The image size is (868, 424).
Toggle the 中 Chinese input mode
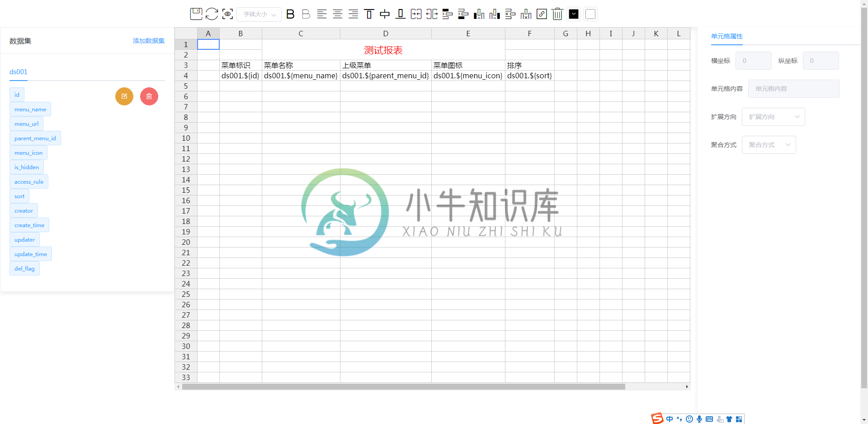click(x=670, y=419)
